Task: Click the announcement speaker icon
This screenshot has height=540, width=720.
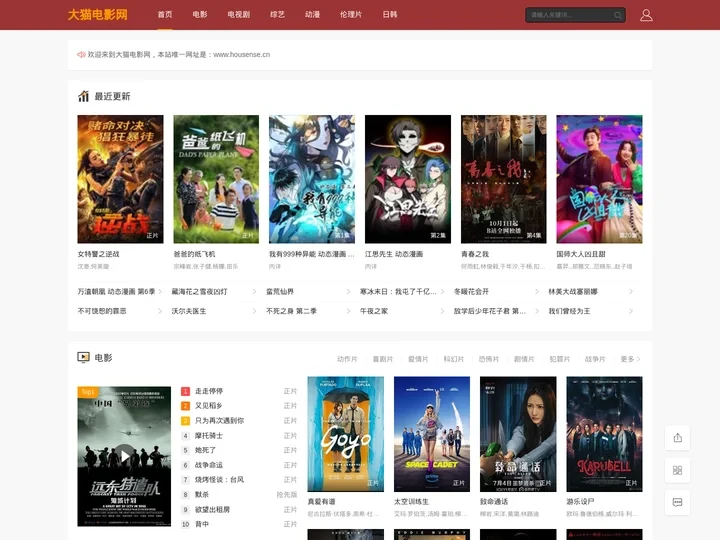Action: pyautogui.click(x=81, y=55)
